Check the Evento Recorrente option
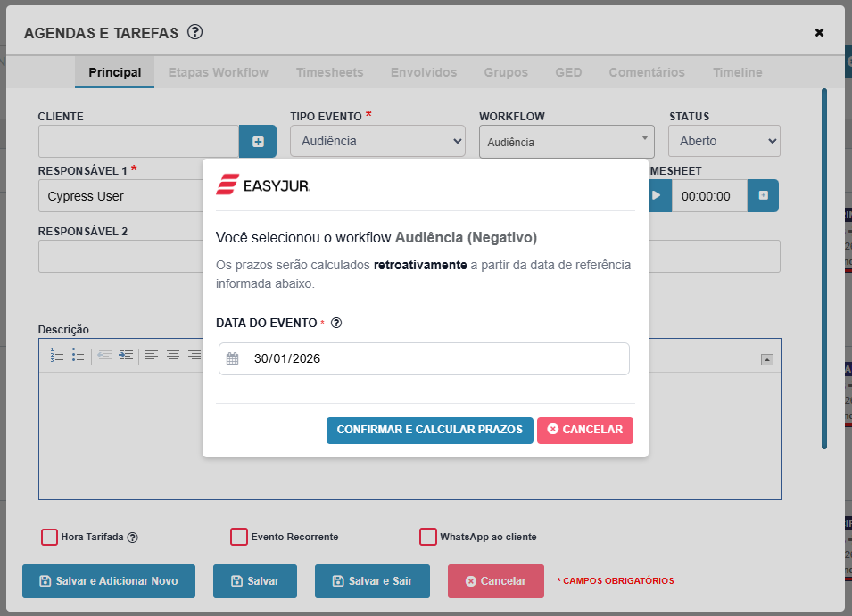The width and height of the screenshot is (852, 616). click(239, 537)
